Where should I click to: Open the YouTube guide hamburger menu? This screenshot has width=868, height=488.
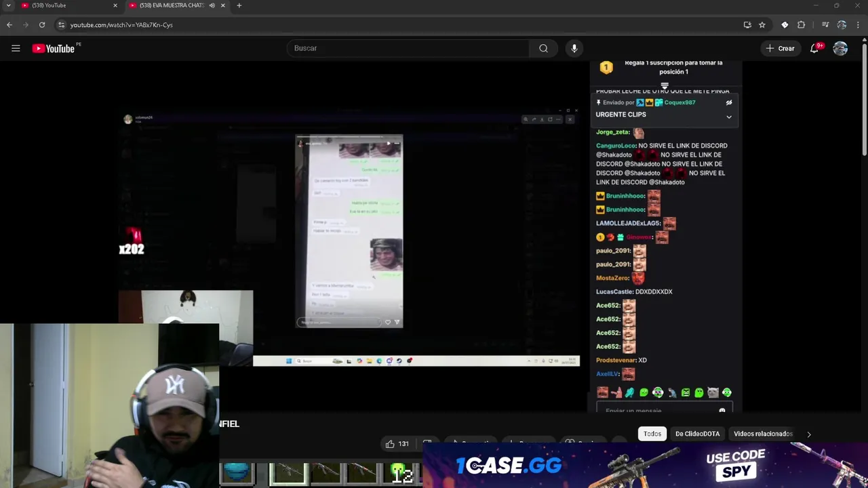tap(16, 48)
